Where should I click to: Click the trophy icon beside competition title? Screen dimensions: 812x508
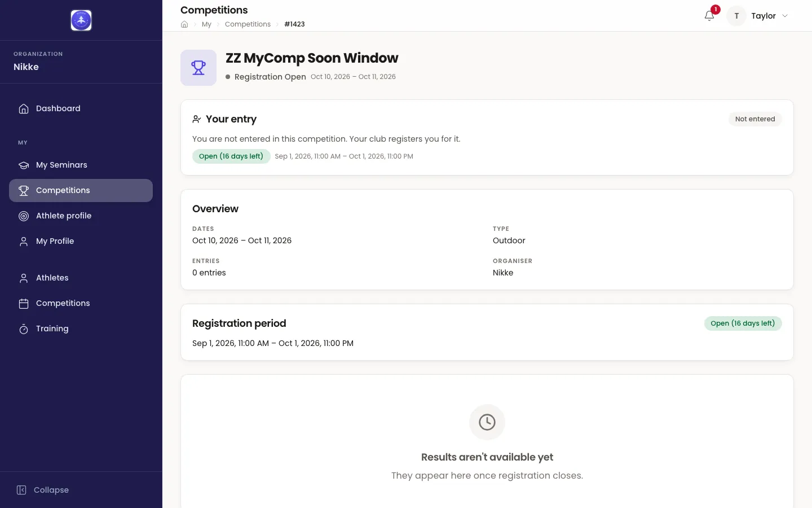click(x=198, y=68)
